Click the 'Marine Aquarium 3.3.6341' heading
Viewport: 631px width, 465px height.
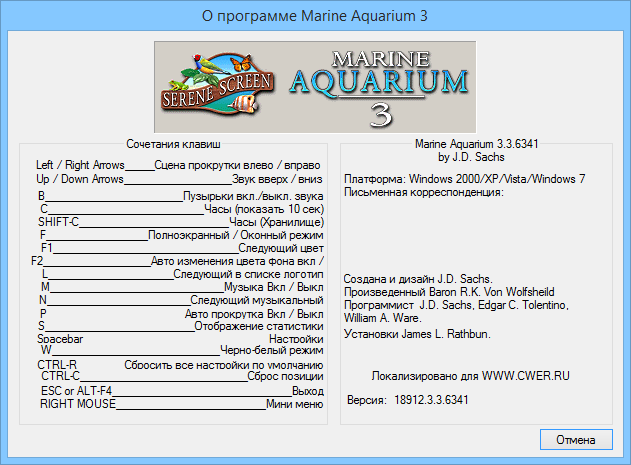click(476, 144)
